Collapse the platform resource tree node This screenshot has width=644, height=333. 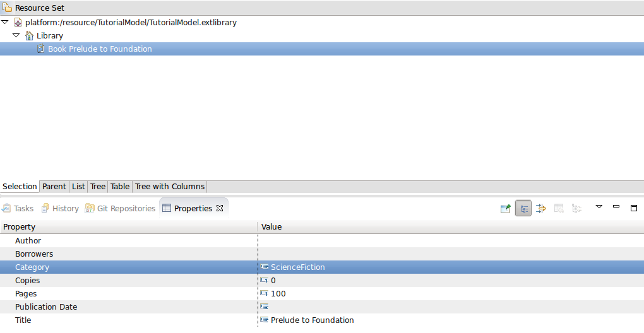(5, 22)
